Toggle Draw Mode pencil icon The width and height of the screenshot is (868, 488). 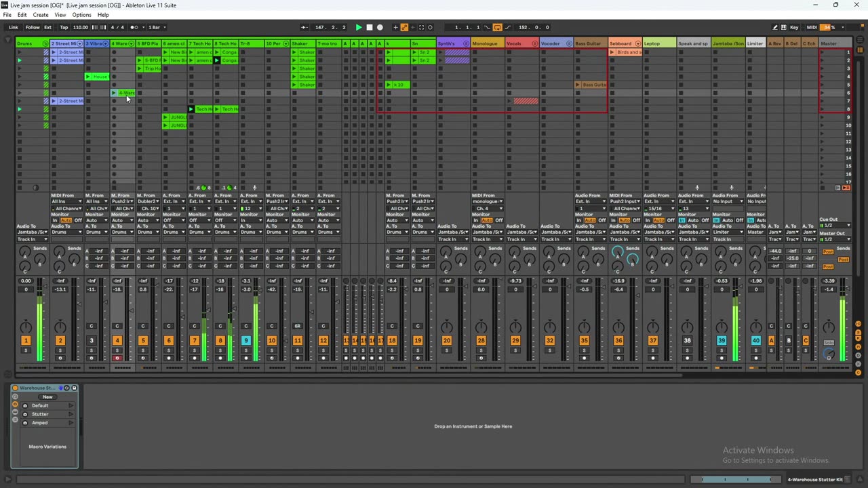click(775, 27)
